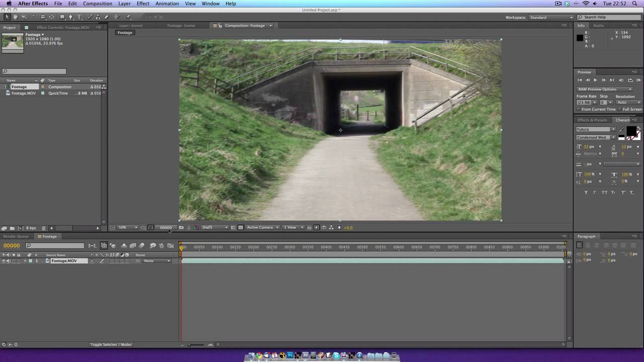
Task: Toggle motion blur enable switch in timeline
Action: coord(141,245)
